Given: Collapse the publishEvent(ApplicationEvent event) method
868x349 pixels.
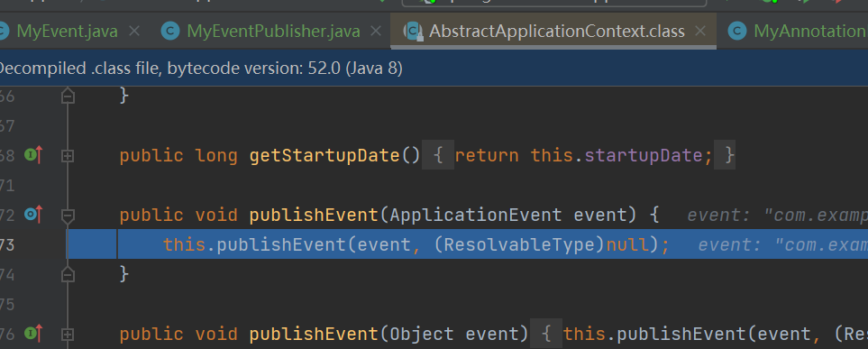Looking at the screenshot, I should [68, 216].
